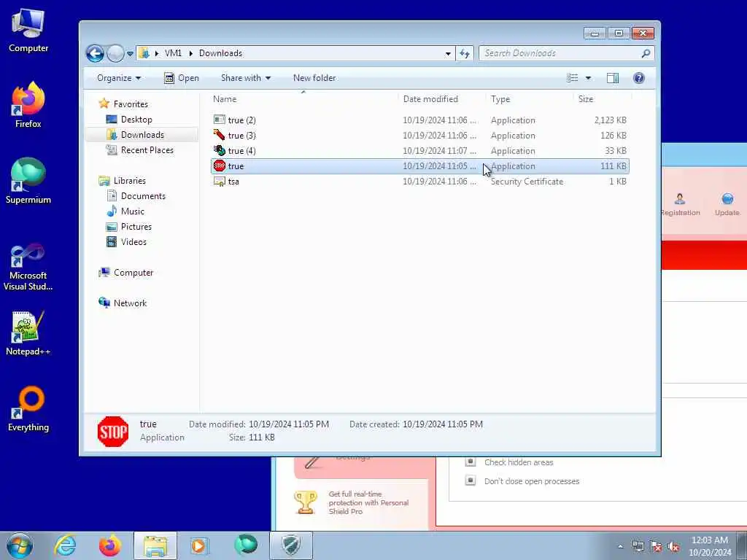Viewport: 747px width, 560px height.
Task: Switch to the shield app on taskbar
Action: pos(291,545)
